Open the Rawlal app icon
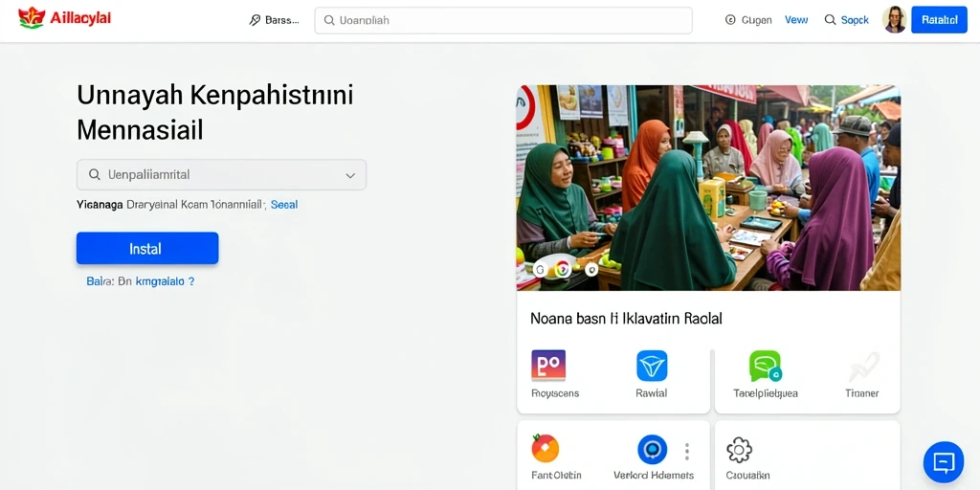 [x=652, y=366]
